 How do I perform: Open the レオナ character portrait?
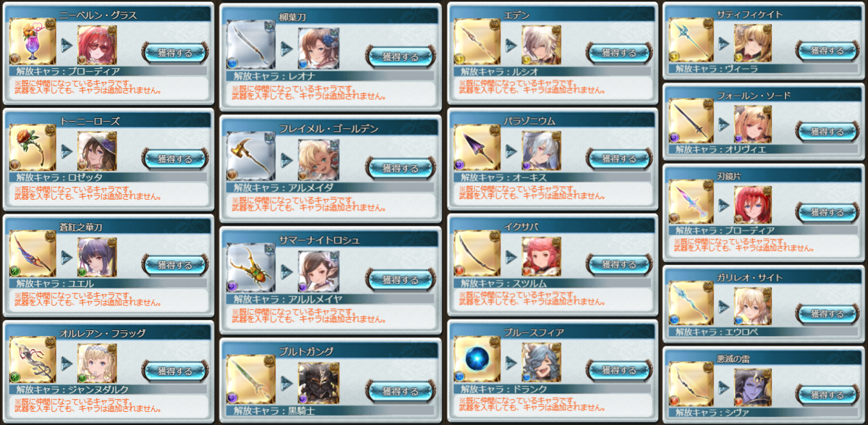(318, 48)
